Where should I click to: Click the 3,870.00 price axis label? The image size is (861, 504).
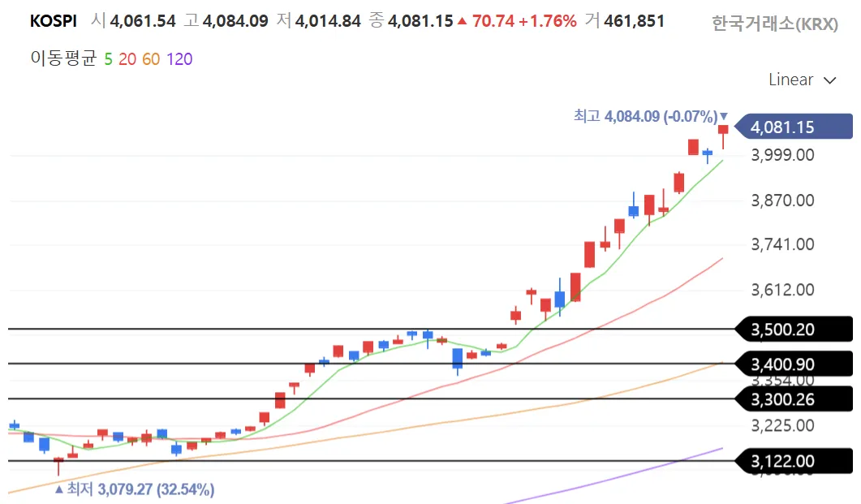[782, 200]
